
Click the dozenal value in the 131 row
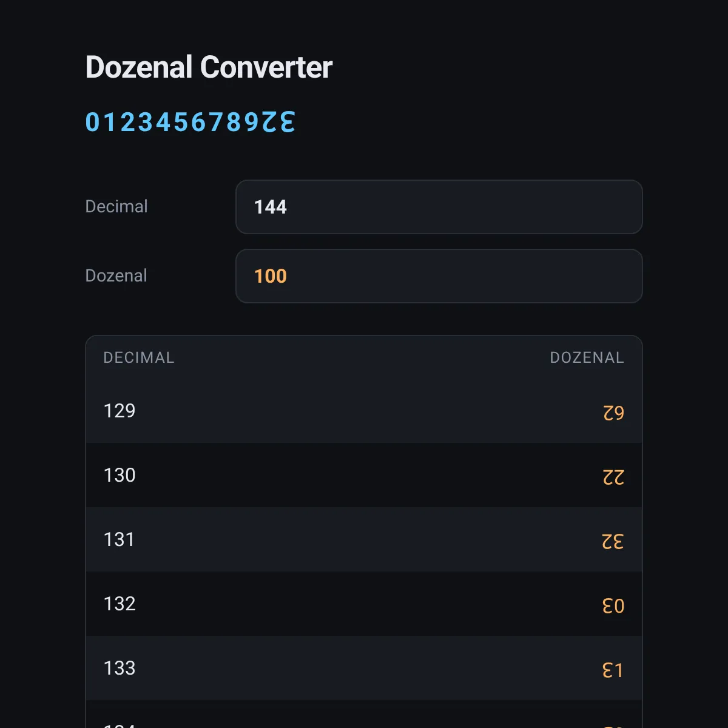(613, 541)
